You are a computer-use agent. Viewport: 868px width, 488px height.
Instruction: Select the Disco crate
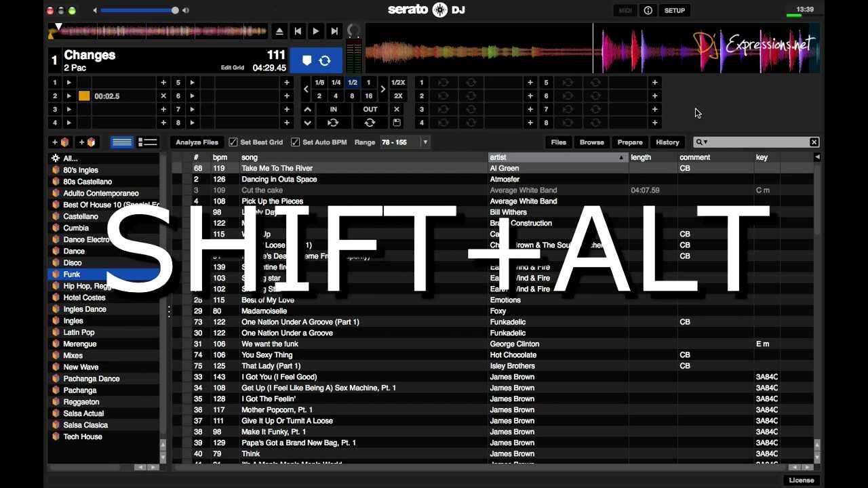pos(104,263)
